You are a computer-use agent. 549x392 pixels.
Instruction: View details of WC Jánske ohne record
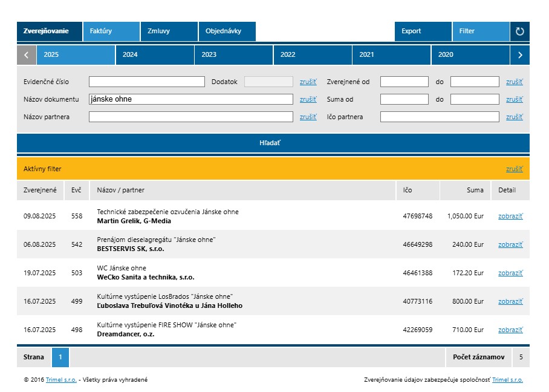(x=510, y=273)
